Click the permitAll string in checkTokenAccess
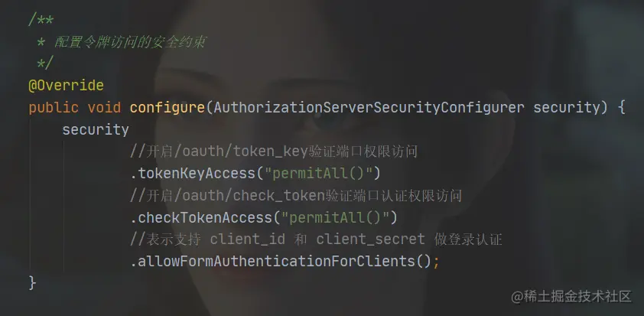Viewport: 644px width, 316px height. 335,217
